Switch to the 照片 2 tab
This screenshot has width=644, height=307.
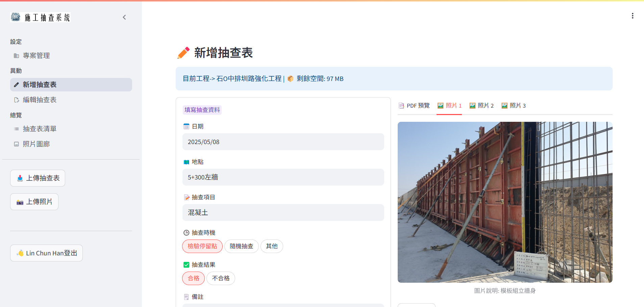pyautogui.click(x=481, y=106)
